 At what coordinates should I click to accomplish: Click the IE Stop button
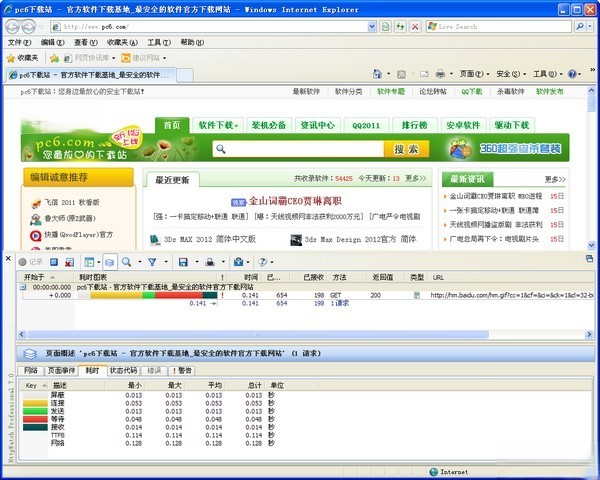tap(415, 26)
